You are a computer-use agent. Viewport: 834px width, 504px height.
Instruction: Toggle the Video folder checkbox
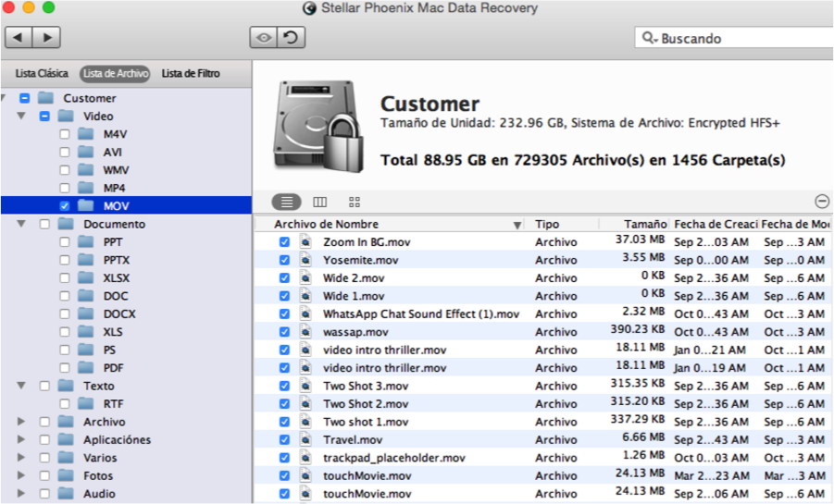pos(44,116)
